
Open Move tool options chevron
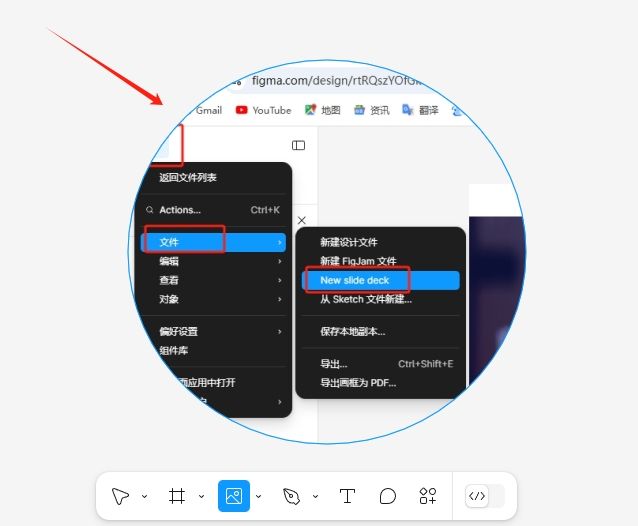click(144, 496)
